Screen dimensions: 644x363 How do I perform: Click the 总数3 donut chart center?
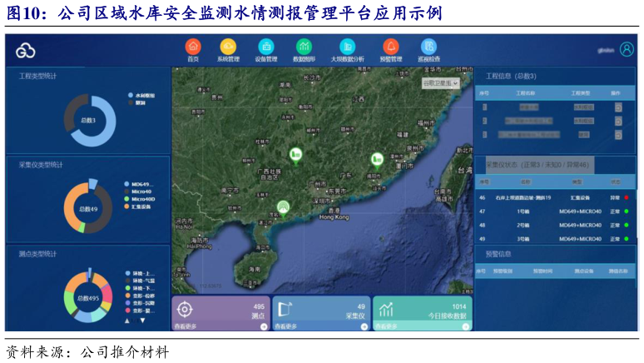coord(88,121)
